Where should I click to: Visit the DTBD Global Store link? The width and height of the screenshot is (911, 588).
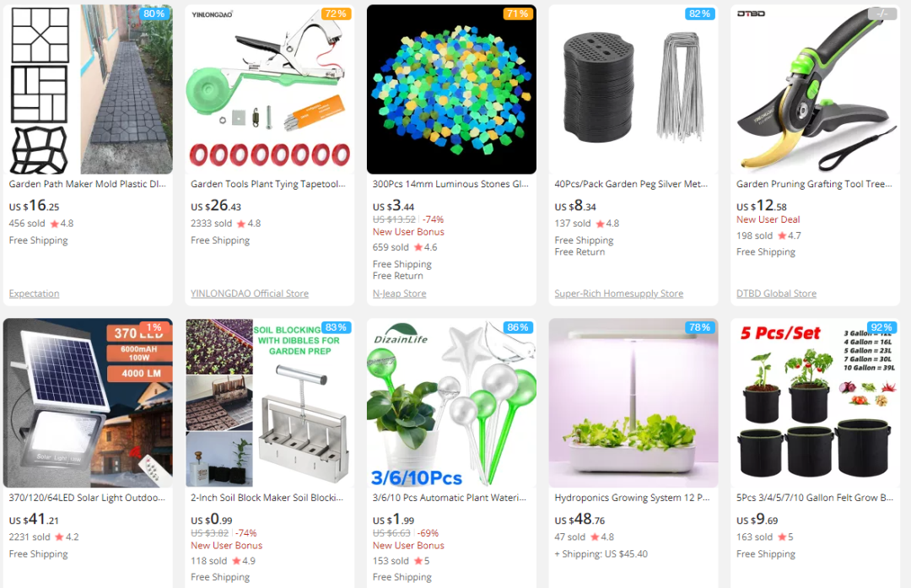[776, 294]
